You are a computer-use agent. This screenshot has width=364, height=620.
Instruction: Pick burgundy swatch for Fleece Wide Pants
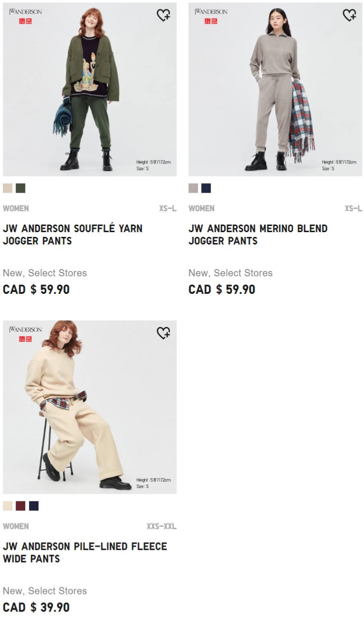coord(20,506)
